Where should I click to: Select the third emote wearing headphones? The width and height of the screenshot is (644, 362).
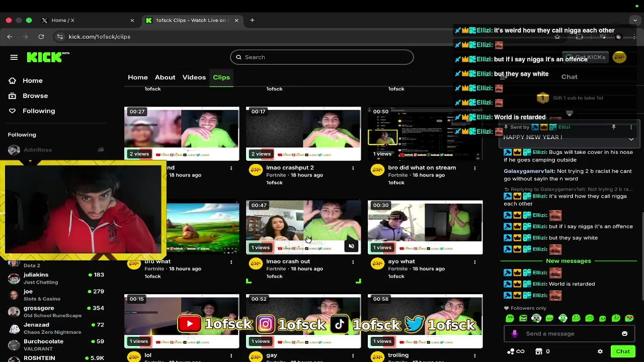pos(536,318)
